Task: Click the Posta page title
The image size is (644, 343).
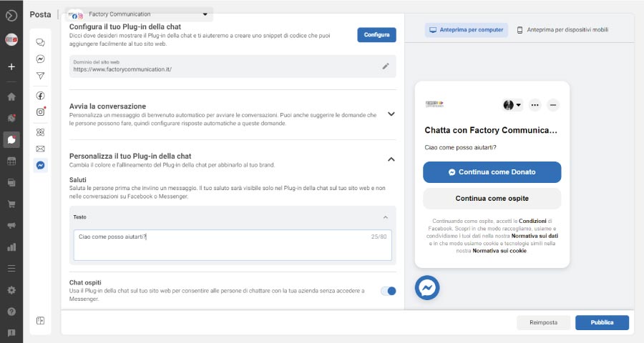Action: click(x=40, y=14)
